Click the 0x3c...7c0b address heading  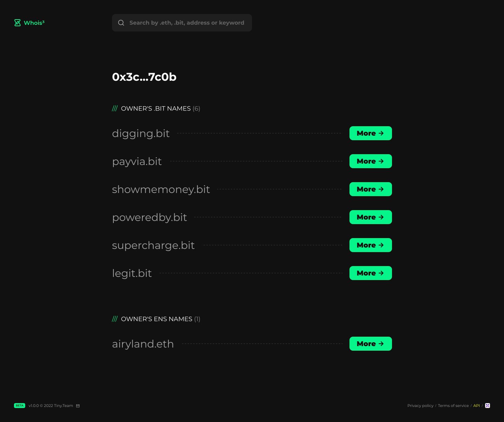point(144,77)
